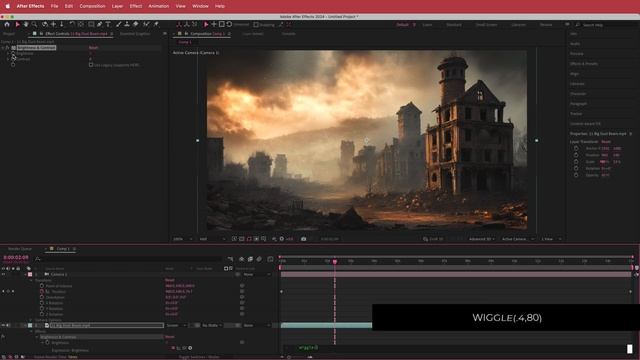Open the Animation menu
The height and width of the screenshot is (360, 640).
[159, 6]
